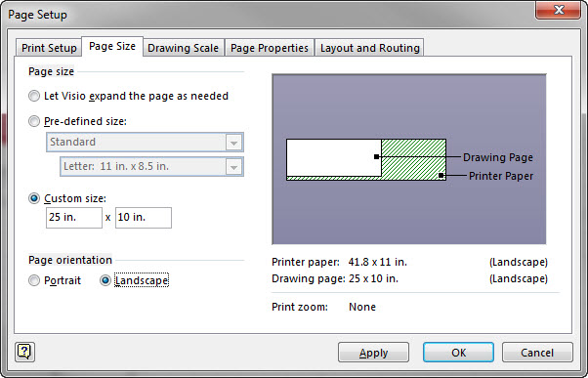Image resolution: width=588 pixels, height=378 pixels.
Task: Click the custom width field 25 in.
Action: 74,218
